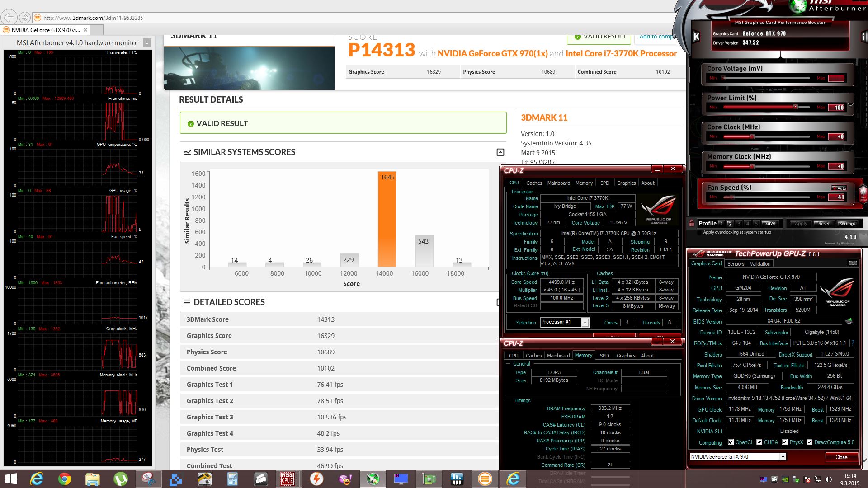Toggle the PhysX checkbox
This screenshot has height=488, width=868.
coord(785,442)
